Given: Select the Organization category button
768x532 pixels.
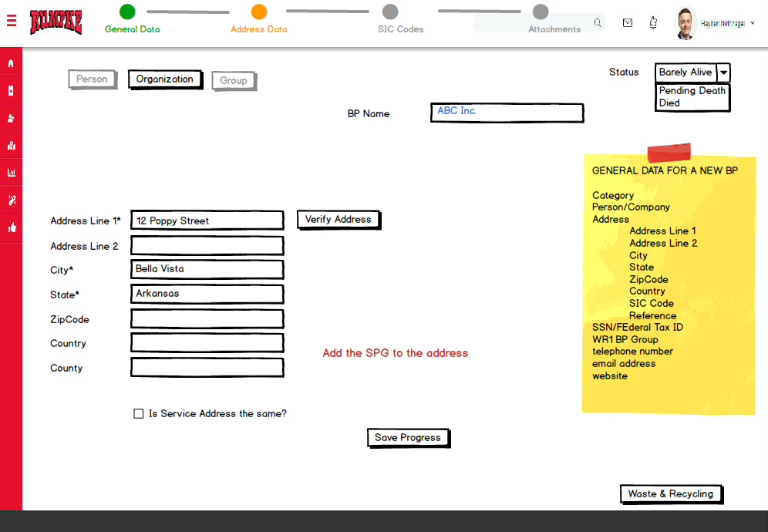Looking at the screenshot, I should pos(165,79).
